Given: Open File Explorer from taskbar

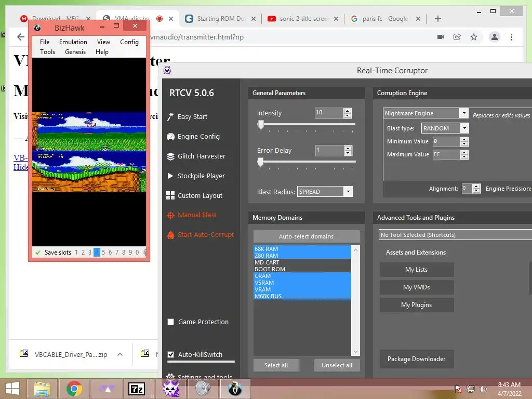Looking at the screenshot, I should coord(42,389).
